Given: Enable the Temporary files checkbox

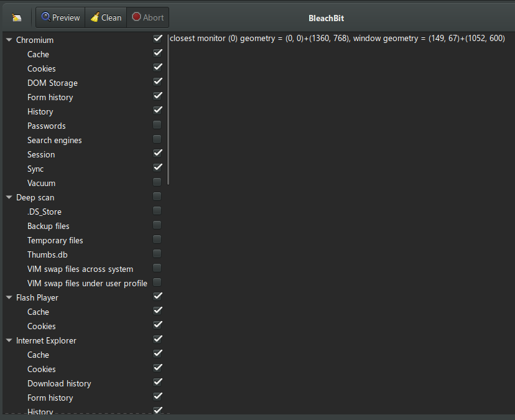Looking at the screenshot, I should pos(157,240).
